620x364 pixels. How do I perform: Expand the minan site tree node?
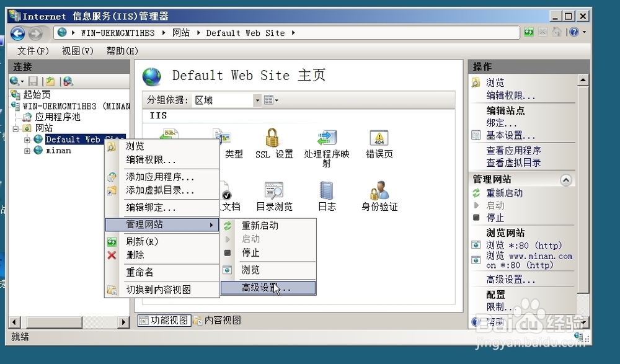pos(27,151)
